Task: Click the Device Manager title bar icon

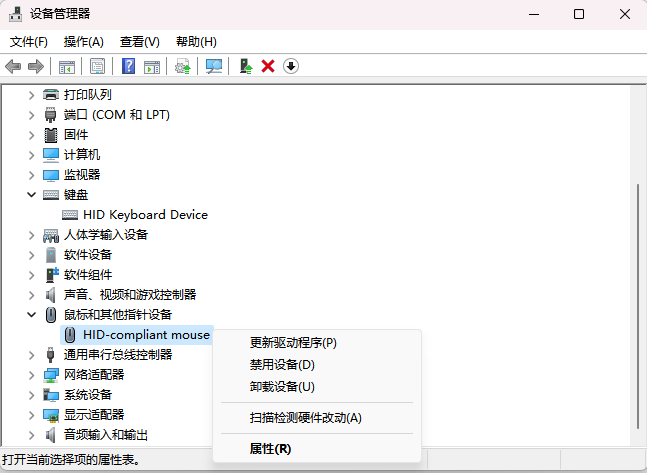Action: tap(15, 14)
